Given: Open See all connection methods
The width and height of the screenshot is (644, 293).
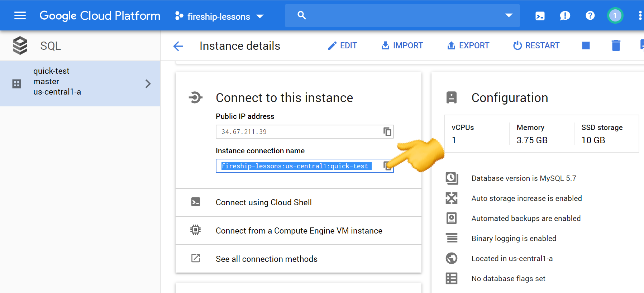Looking at the screenshot, I should coord(266,259).
